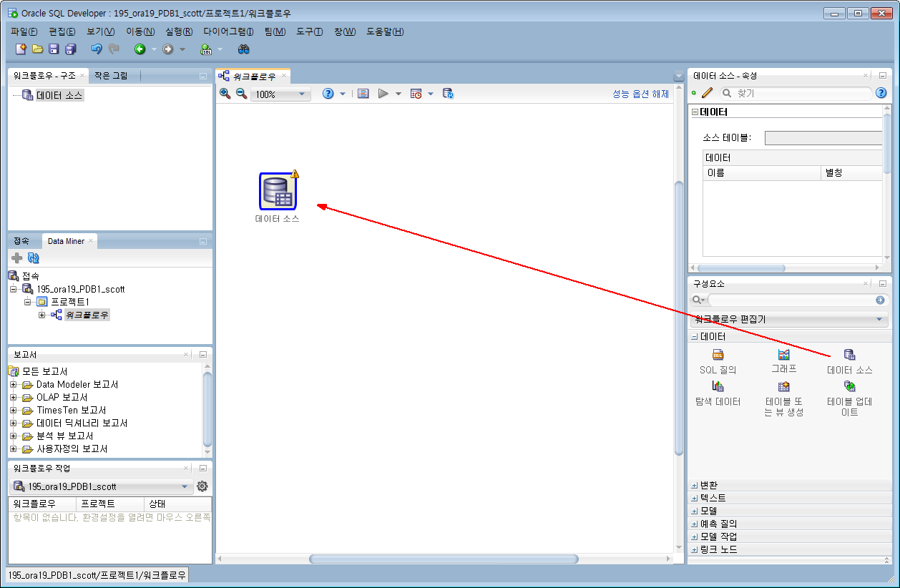The width and height of the screenshot is (900, 588).
Task: Expand the 모델 component section
Action: point(695,511)
